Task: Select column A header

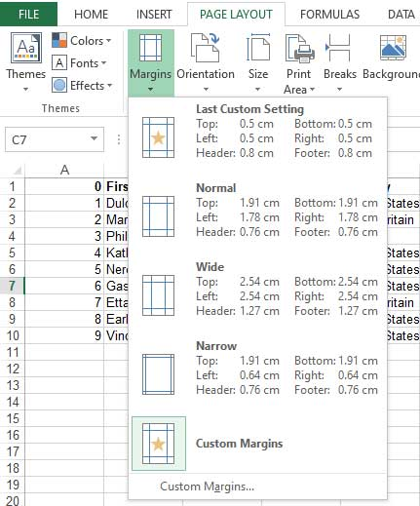Action: [64, 170]
